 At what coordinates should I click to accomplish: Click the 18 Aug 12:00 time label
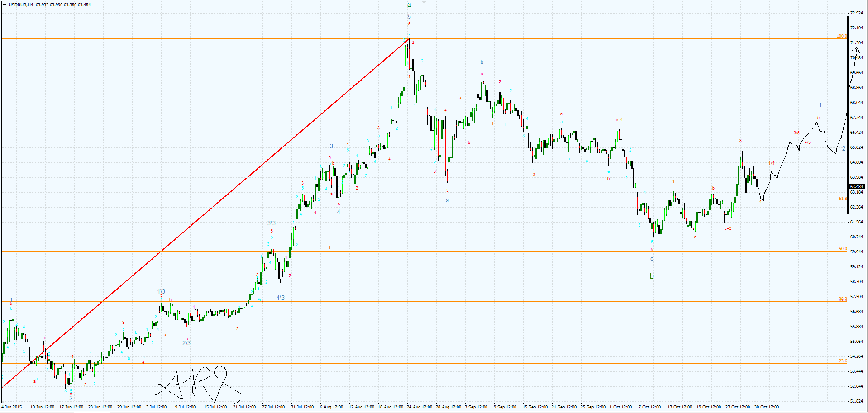[390, 407]
